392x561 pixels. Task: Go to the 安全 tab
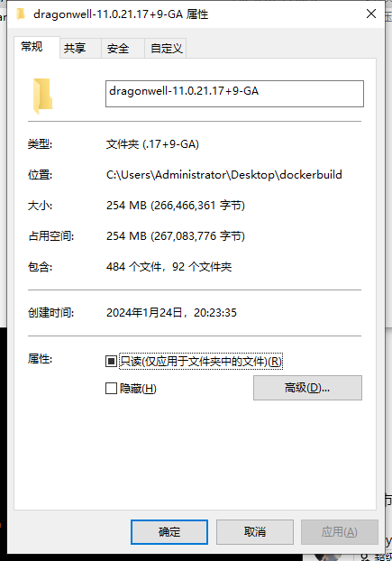pyautogui.click(x=118, y=48)
